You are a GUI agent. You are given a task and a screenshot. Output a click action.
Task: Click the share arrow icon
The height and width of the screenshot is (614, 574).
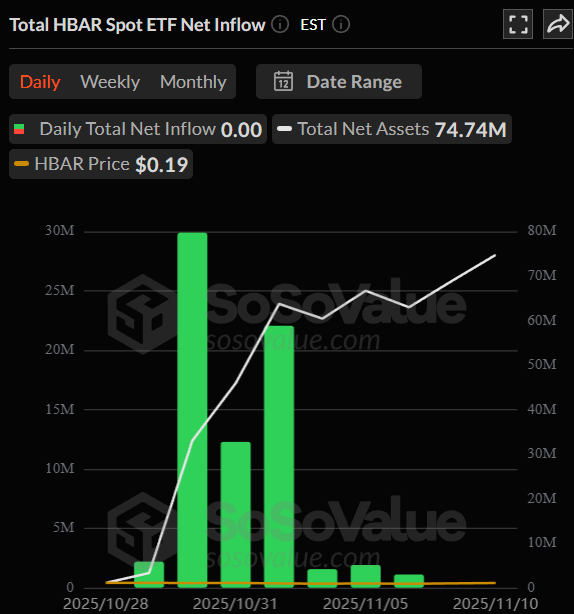click(x=558, y=24)
